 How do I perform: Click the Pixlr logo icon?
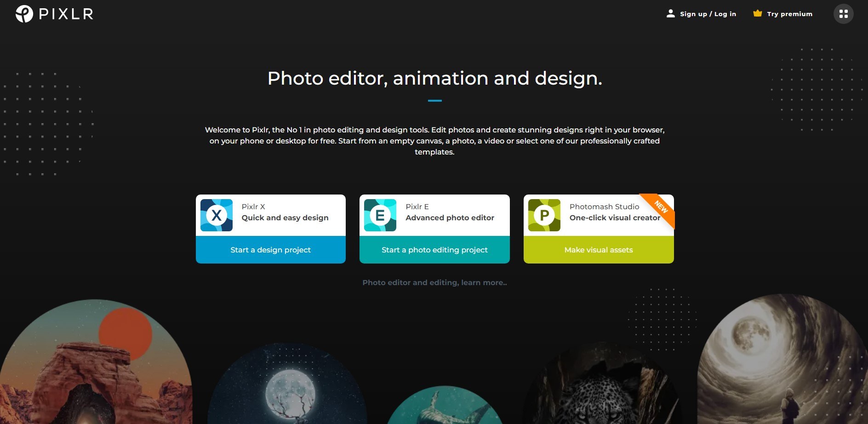[24, 14]
